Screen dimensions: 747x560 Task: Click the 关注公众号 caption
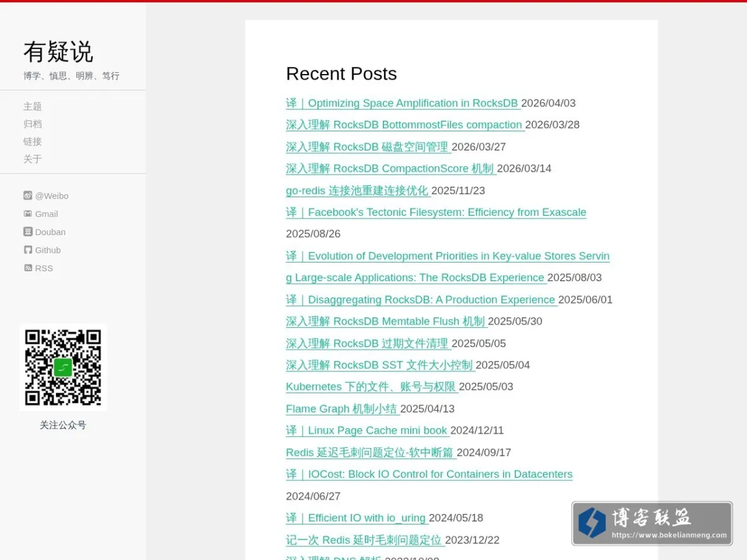pyautogui.click(x=63, y=425)
